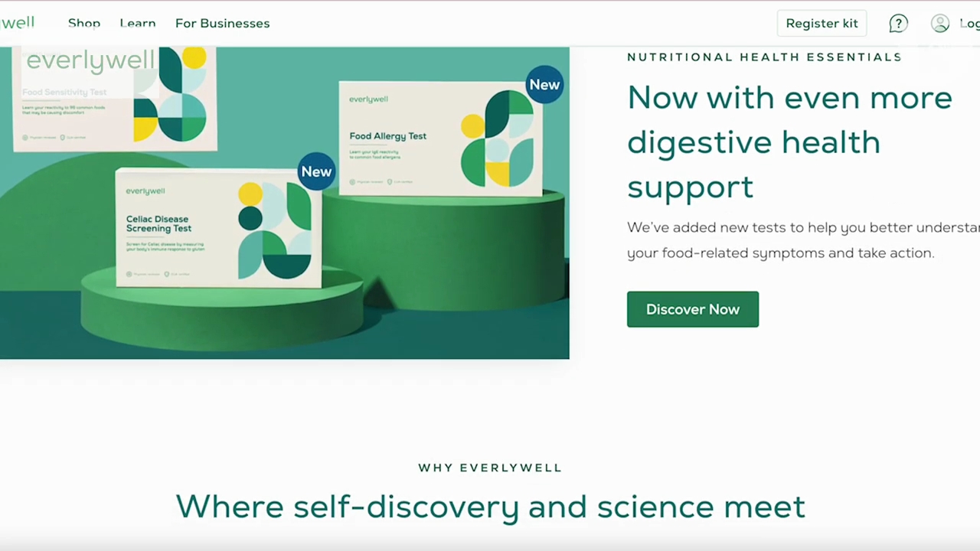Click the Why Everlywell section label
Viewport: 980px width, 551px height.
[x=490, y=468]
